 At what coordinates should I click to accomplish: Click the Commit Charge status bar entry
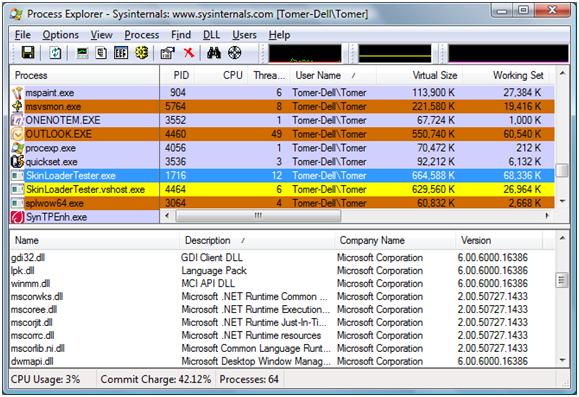[x=156, y=379]
